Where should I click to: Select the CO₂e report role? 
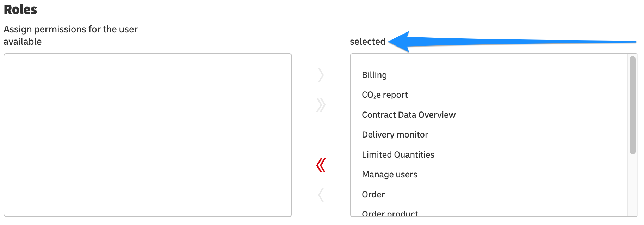[x=385, y=95]
